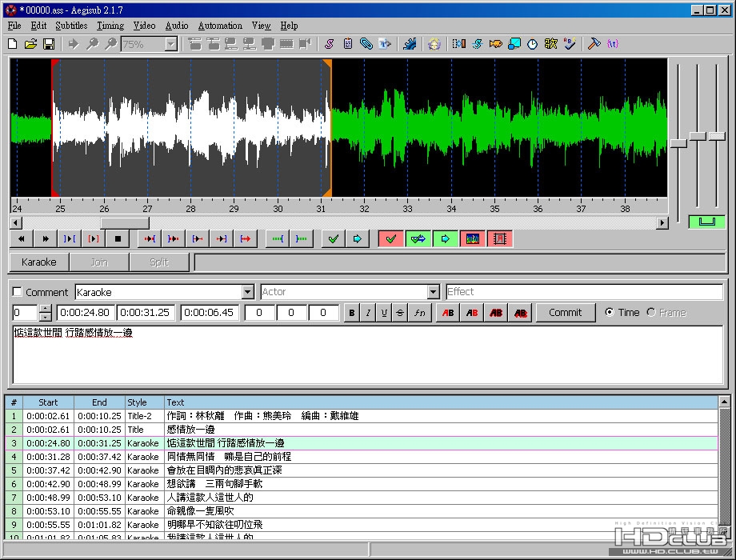Play the current line audio (red brackets)
Screen dimensions: 736x560
click(94, 239)
